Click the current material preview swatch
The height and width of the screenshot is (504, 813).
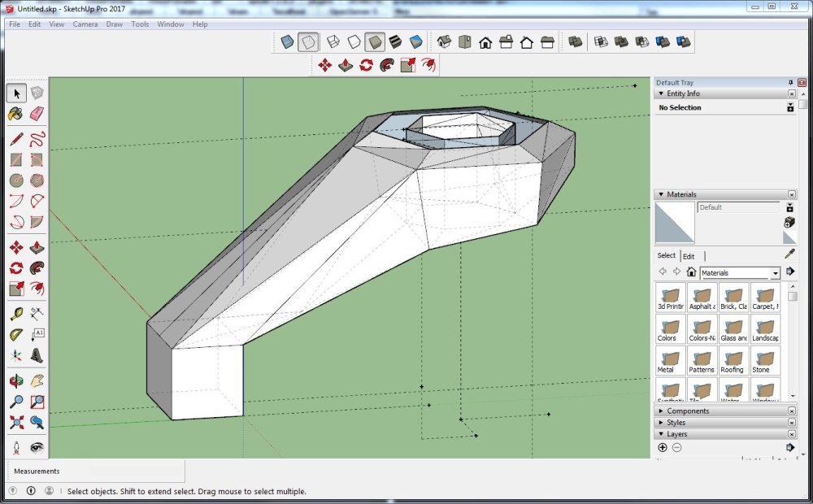675,223
